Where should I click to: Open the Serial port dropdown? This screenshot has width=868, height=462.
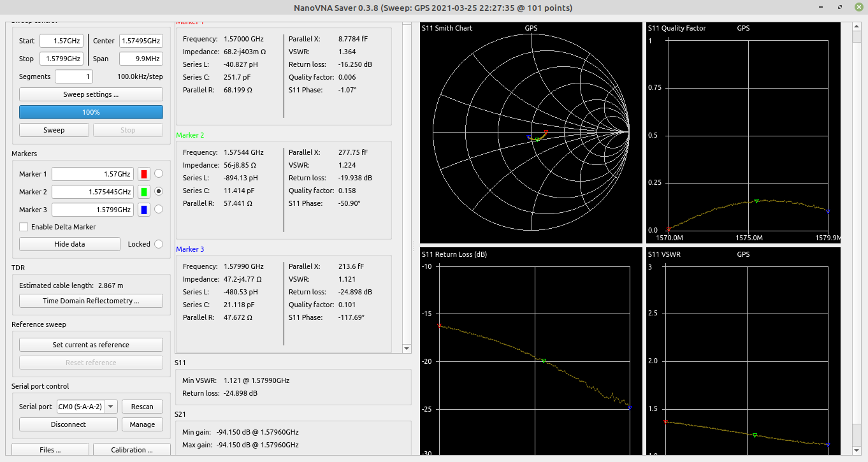coord(87,407)
